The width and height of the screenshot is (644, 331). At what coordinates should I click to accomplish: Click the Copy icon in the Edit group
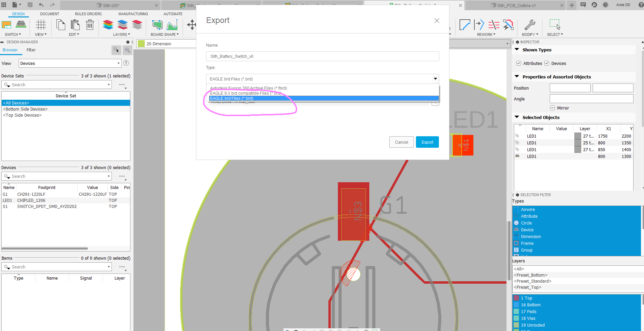tap(60, 25)
